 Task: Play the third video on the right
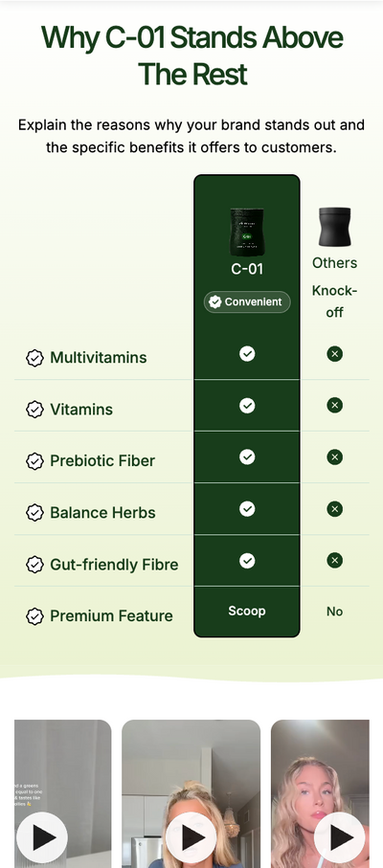pos(339,838)
